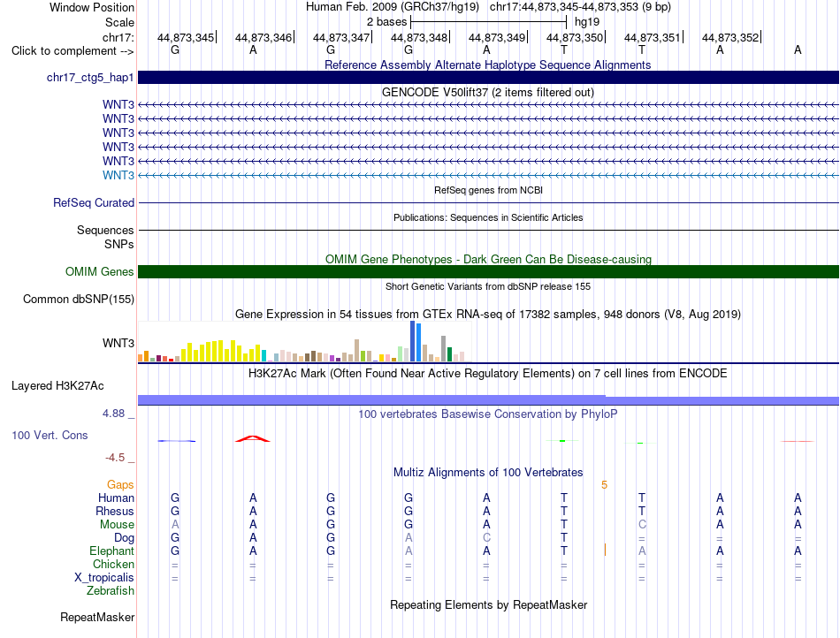Screen dimensions: 840x638
Task: Open Multiz Alignments of 100 Vertebrates title
Action: click(x=488, y=472)
